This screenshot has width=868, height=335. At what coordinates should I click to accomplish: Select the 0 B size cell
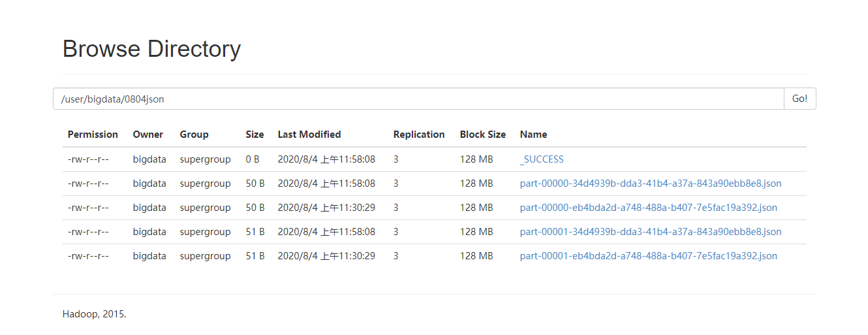pyautogui.click(x=253, y=159)
